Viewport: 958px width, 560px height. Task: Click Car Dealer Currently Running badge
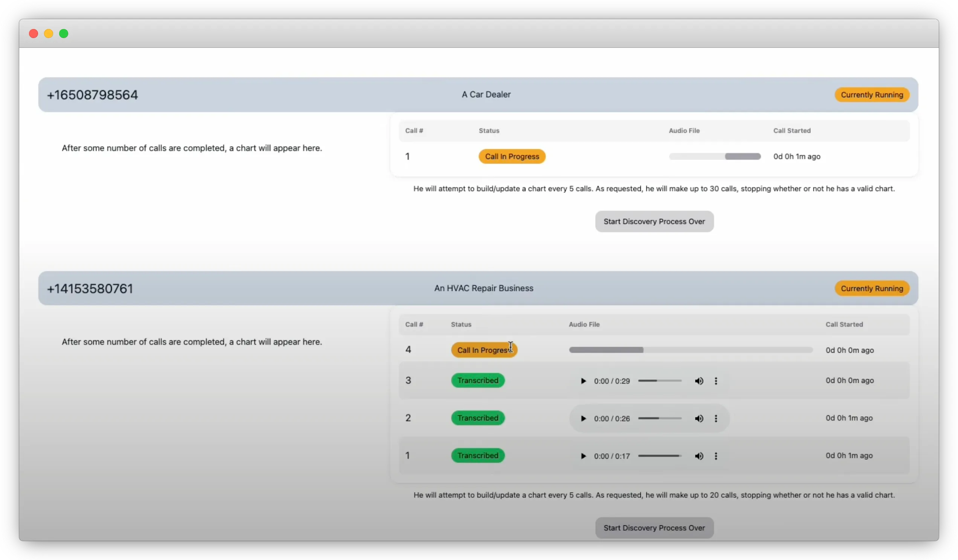[x=871, y=95]
